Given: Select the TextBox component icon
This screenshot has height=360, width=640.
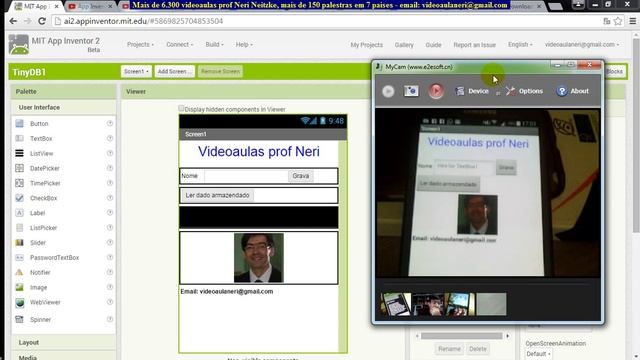Looking at the screenshot, I should click(19, 138).
